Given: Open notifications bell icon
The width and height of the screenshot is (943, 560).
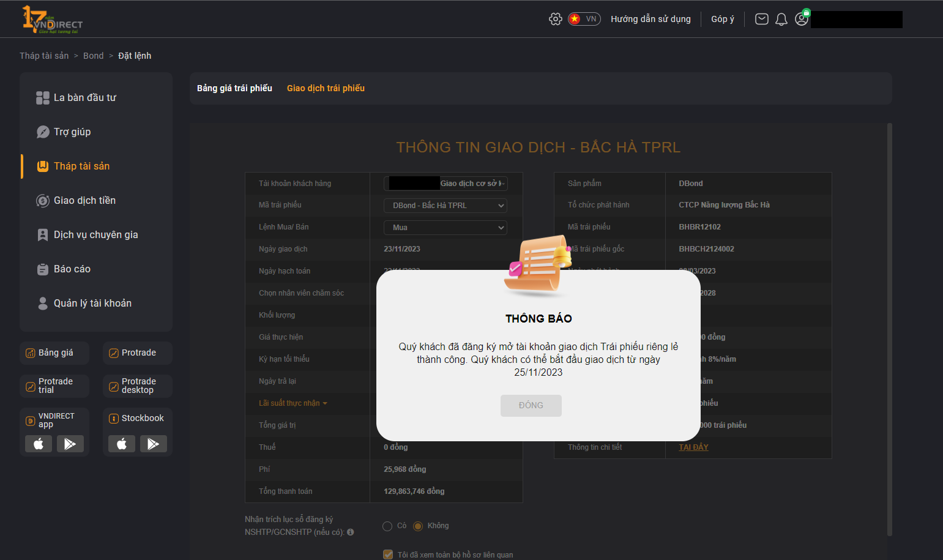Looking at the screenshot, I should click(x=781, y=19).
